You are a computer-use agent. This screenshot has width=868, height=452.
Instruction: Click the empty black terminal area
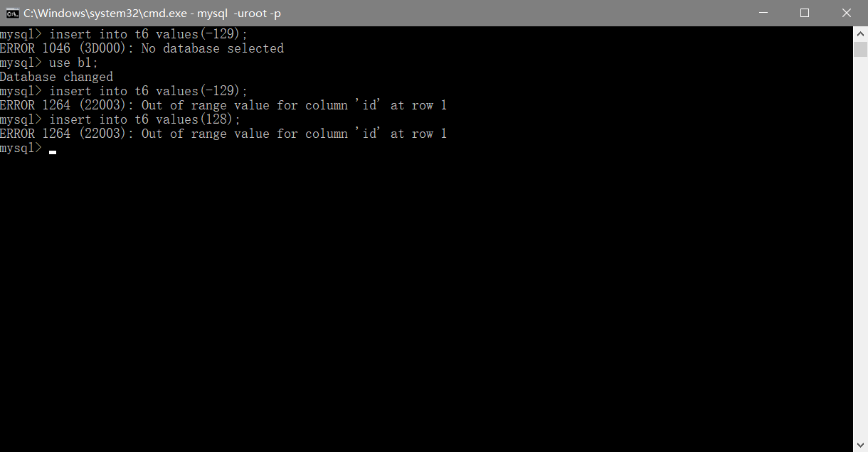tap(427, 298)
